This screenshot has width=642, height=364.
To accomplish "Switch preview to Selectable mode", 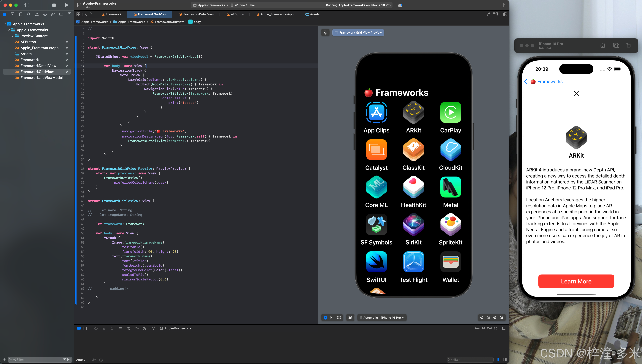I will point(332,317).
